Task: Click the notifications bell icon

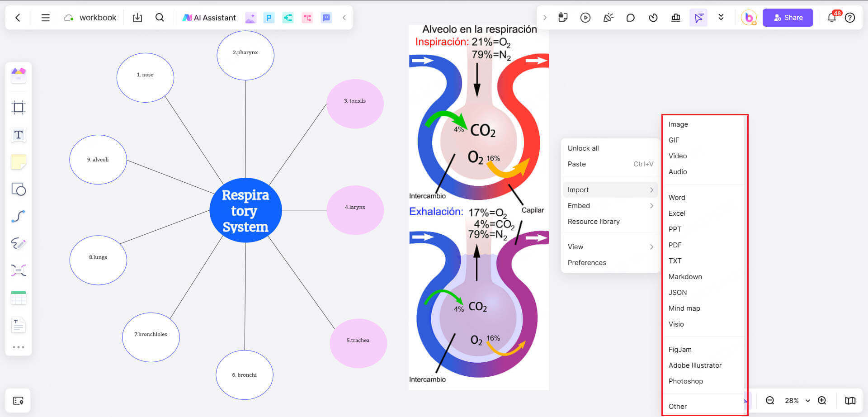Action: click(831, 18)
